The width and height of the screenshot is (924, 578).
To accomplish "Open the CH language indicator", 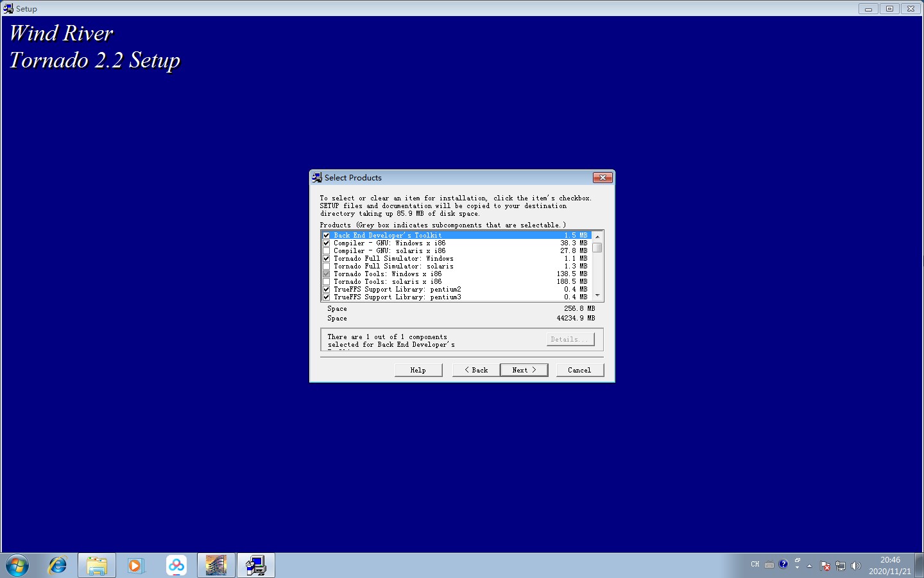I will coord(755,565).
